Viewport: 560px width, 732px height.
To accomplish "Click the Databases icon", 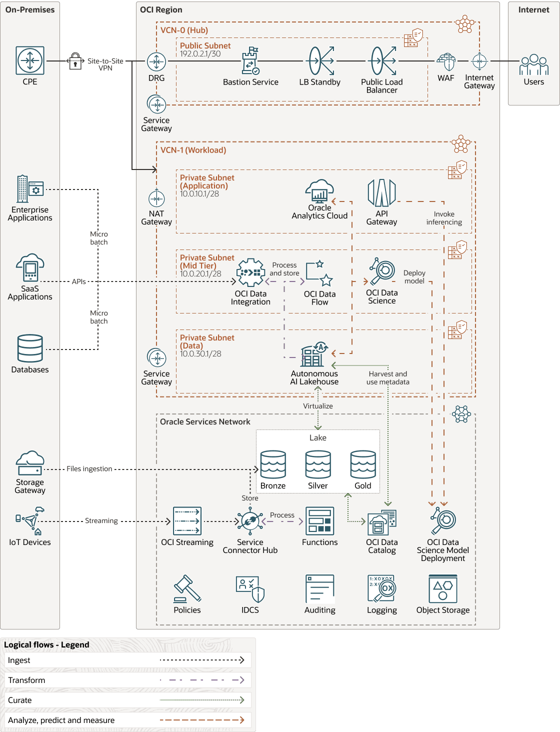I will (30, 348).
